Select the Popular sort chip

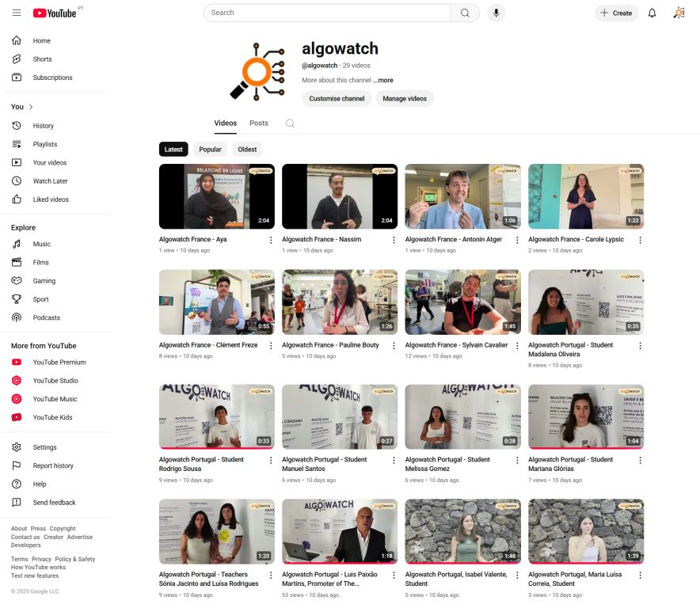click(210, 149)
